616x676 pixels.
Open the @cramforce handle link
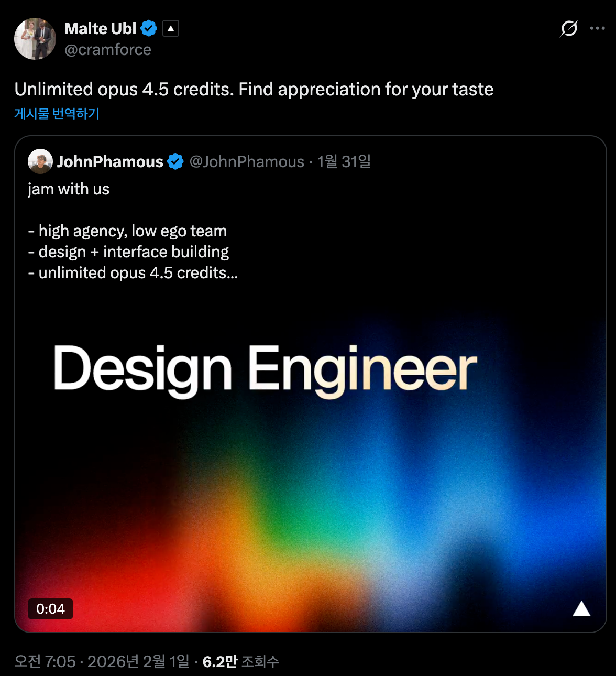click(108, 50)
